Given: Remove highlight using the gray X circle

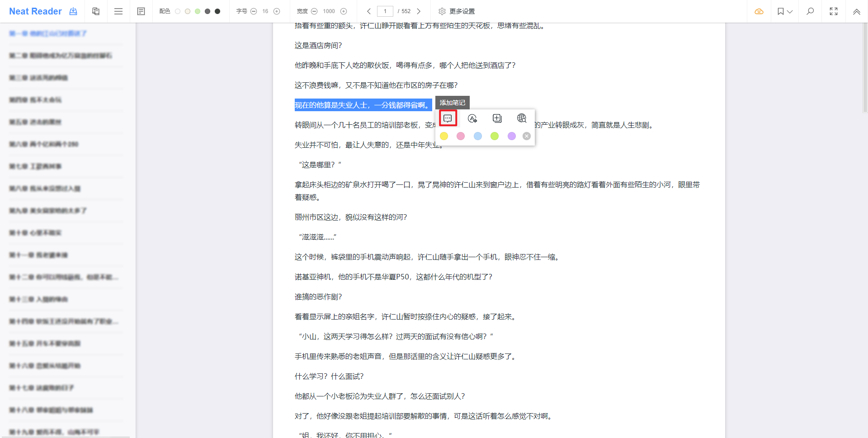Looking at the screenshot, I should pos(526,136).
